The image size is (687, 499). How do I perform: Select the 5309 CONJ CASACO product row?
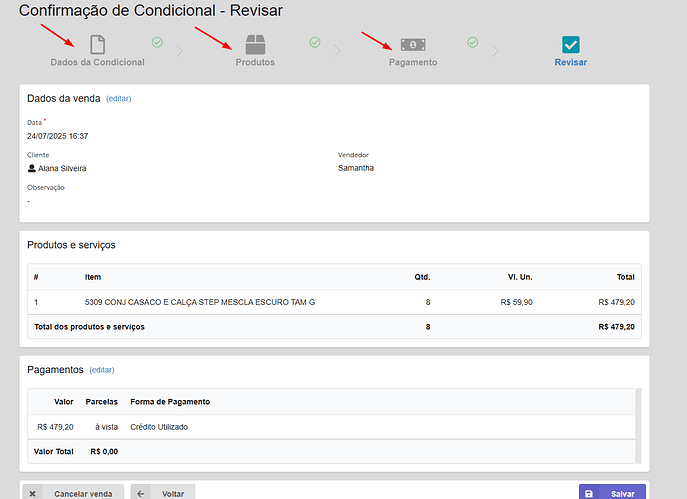[x=200, y=301]
